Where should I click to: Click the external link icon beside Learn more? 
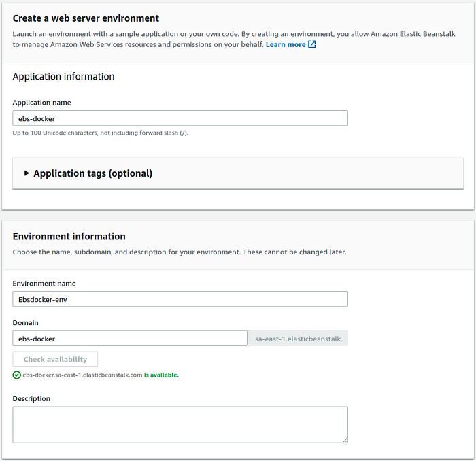pos(312,45)
